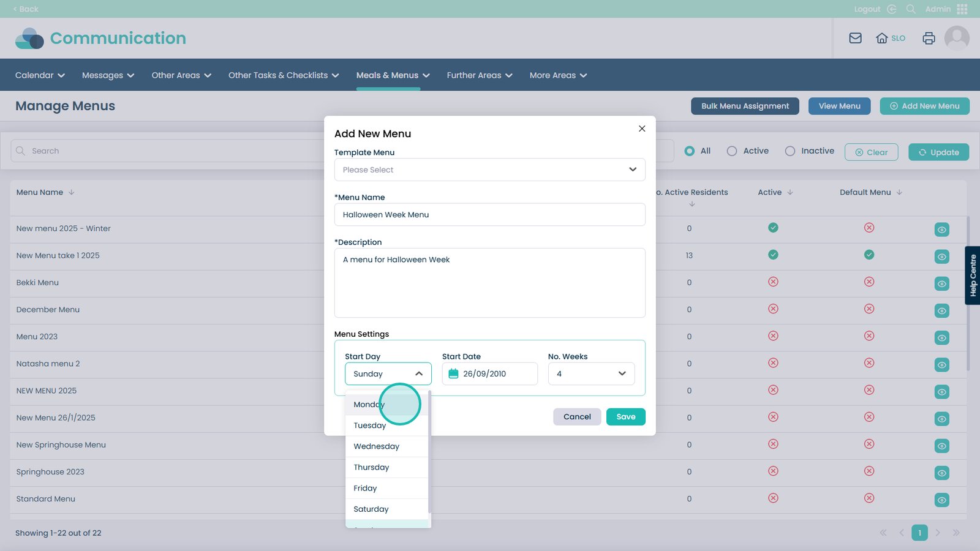
Task: Save the new Halloween Week menu
Action: pos(625,417)
